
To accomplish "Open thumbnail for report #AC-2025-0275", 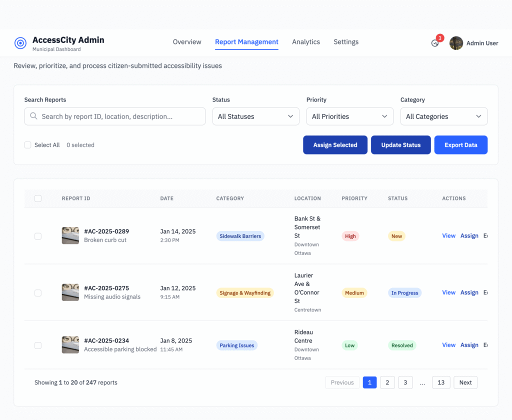I will pos(70,292).
